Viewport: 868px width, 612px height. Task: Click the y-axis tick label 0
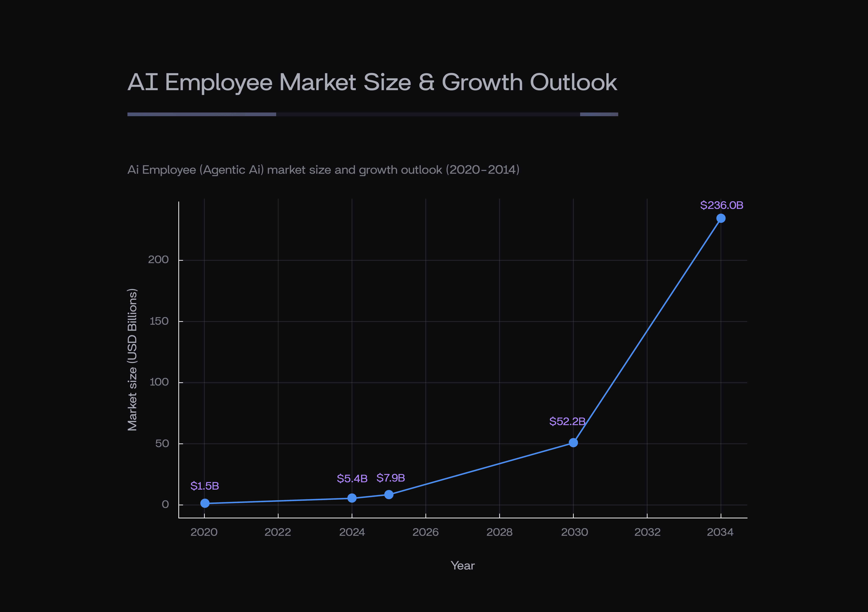pyautogui.click(x=165, y=504)
